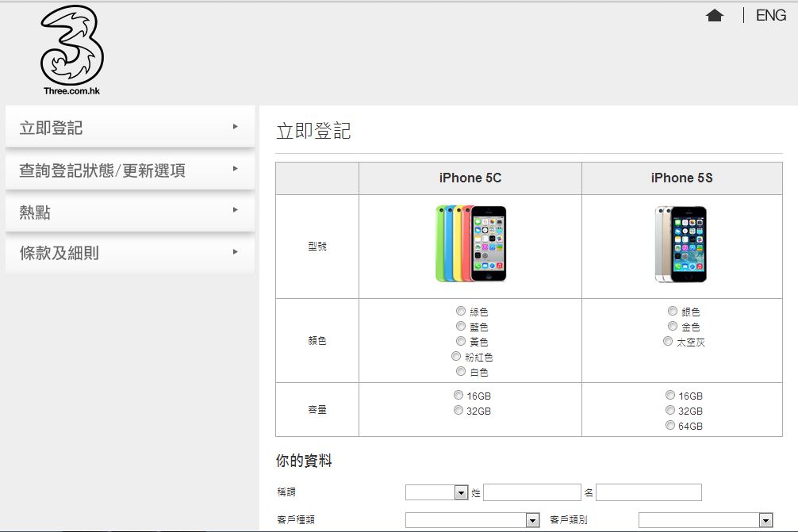
Task: Click the 名 given name input field
Action: click(x=649, y=492)
